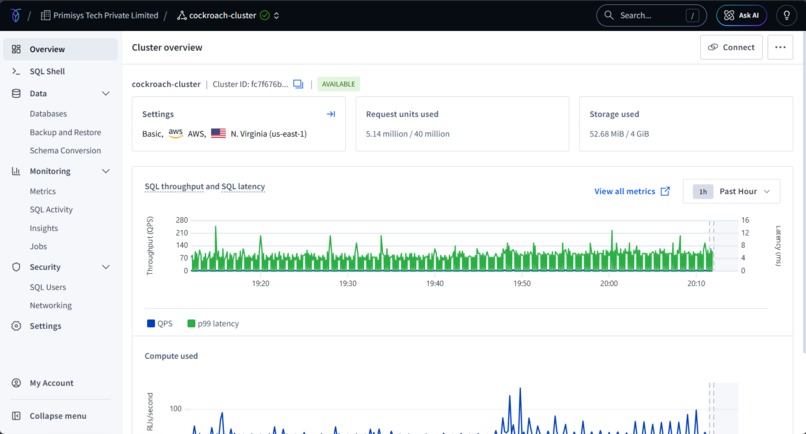The height and width of the screenshot is (434, 806).
Task: Focus the Search field
Action: tap(651, 15)
